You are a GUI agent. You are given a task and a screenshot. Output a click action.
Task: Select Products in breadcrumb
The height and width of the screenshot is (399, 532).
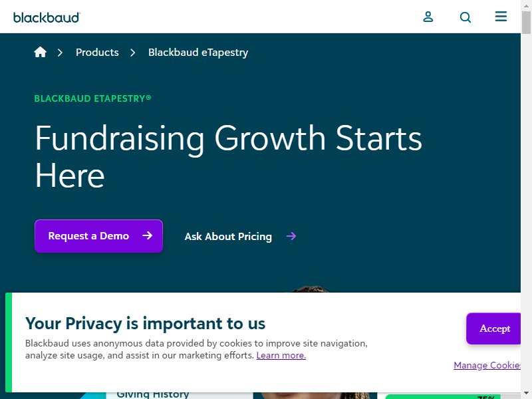[x=97, y=53]
